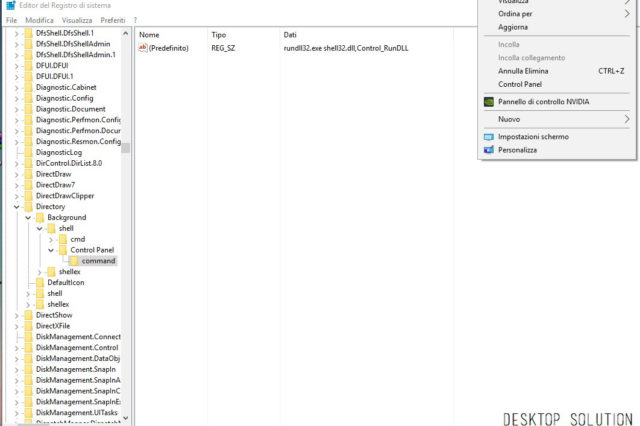640x426 pixels.
Task: Select the DirectXFile key
Action: click(53, 326)
